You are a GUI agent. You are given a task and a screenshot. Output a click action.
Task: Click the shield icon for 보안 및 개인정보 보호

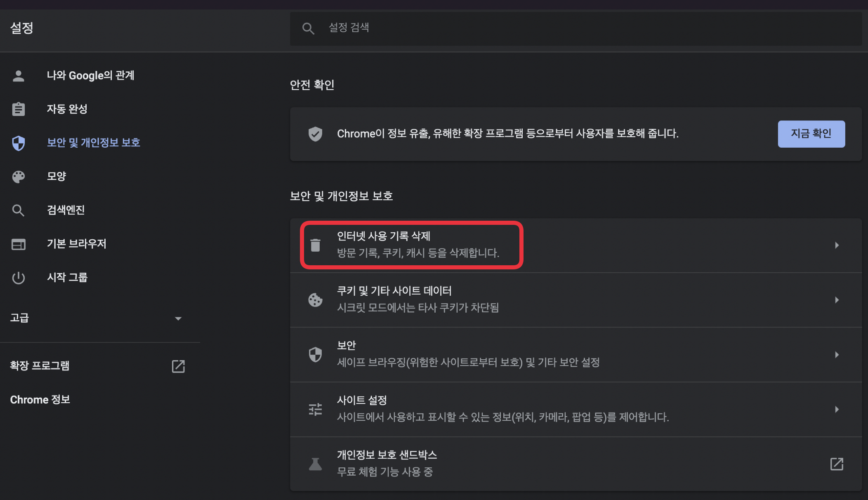(18, 143)
